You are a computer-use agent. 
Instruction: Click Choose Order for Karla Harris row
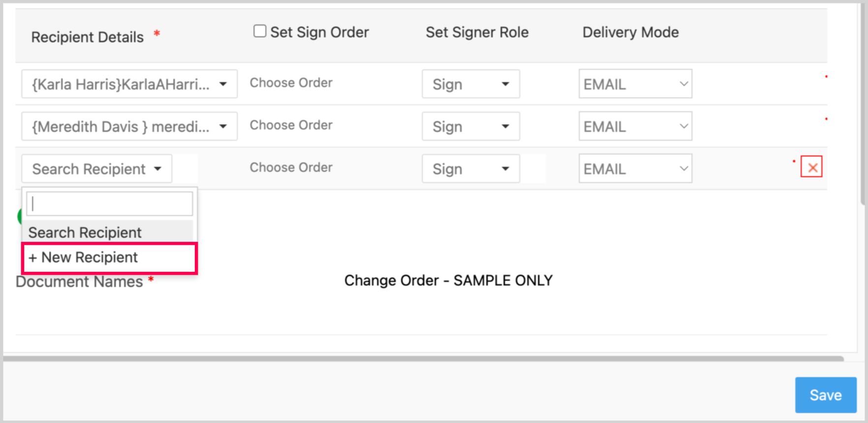coord(291,83)
